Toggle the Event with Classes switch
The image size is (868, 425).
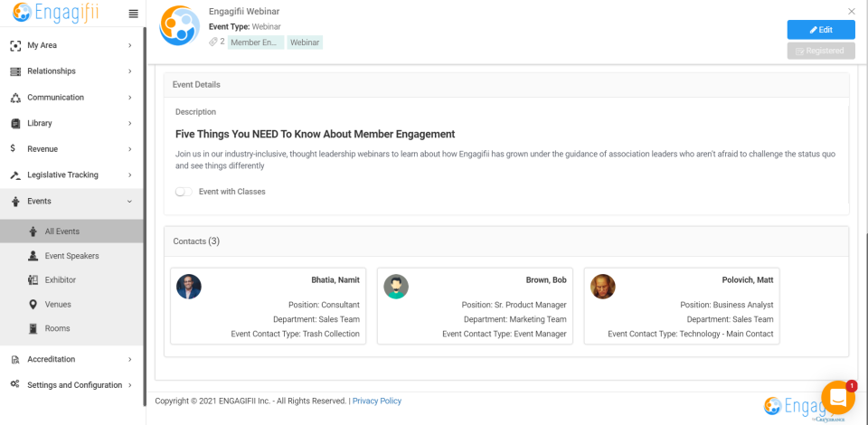coord(184,192)
